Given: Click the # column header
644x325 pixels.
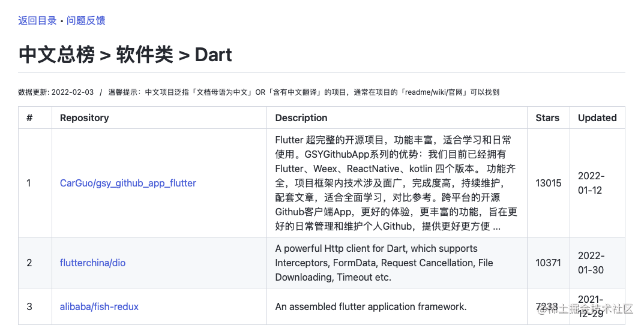Looking at the screenshot, I should click(x=29, y=118).
